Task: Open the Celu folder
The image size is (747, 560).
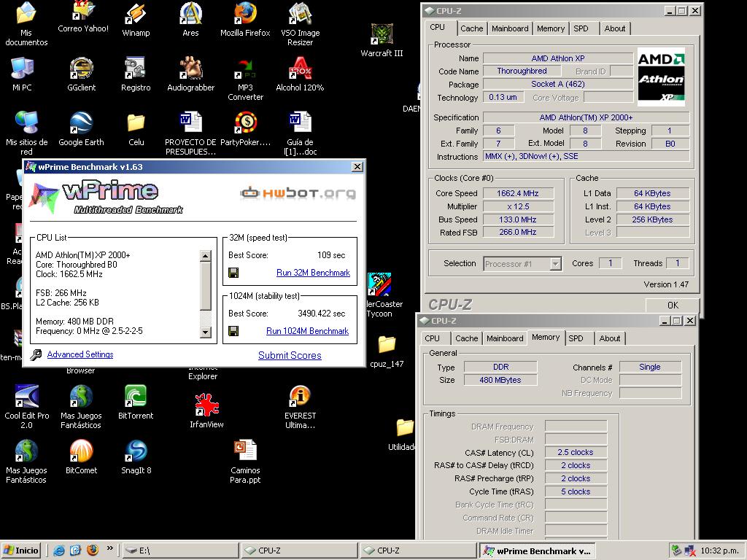Action: click(136, 128)
